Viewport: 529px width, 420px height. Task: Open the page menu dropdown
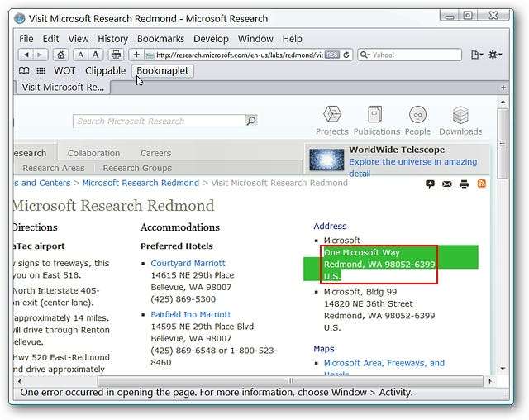coord(477,55)
